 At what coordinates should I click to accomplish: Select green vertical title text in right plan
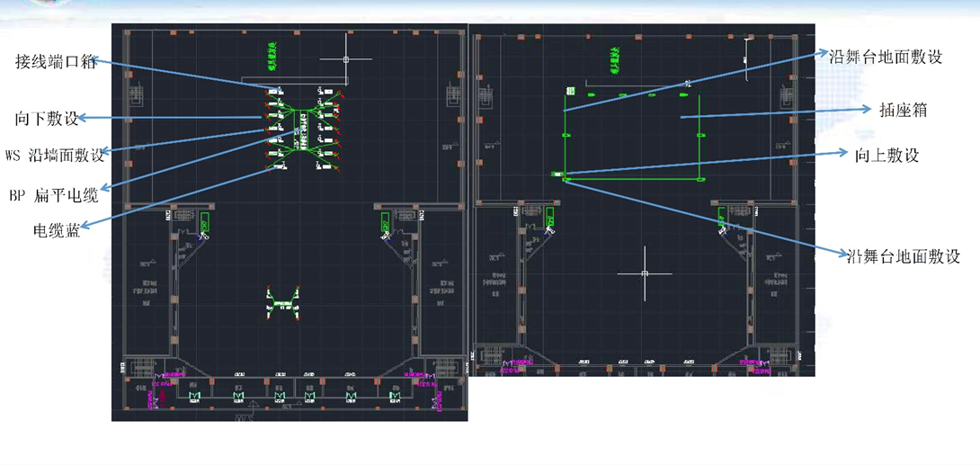[613, 61]
